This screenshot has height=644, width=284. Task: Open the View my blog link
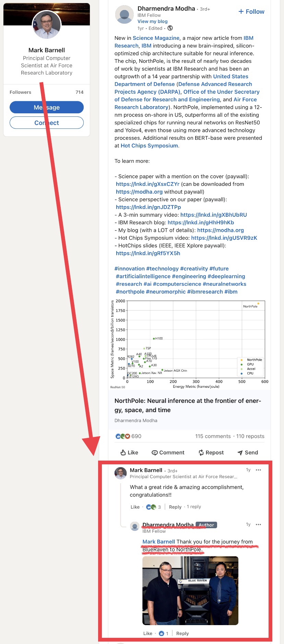point(152,21)
